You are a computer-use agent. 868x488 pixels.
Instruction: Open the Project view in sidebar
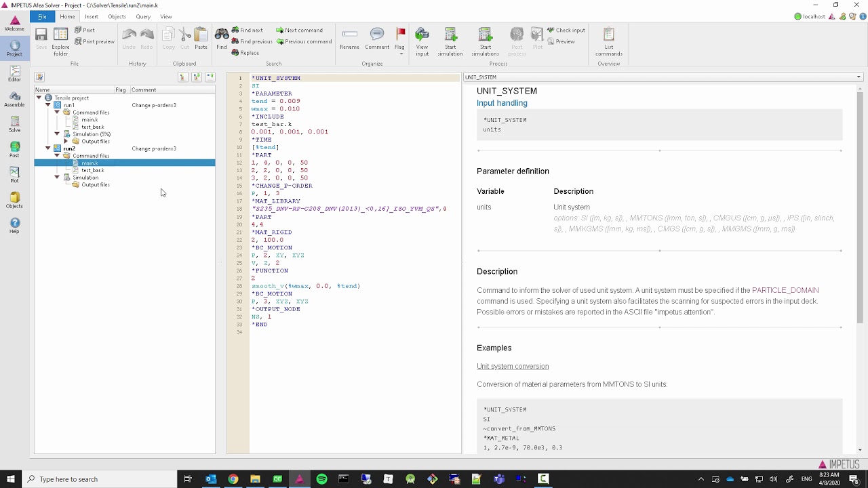tap(14, 49)
